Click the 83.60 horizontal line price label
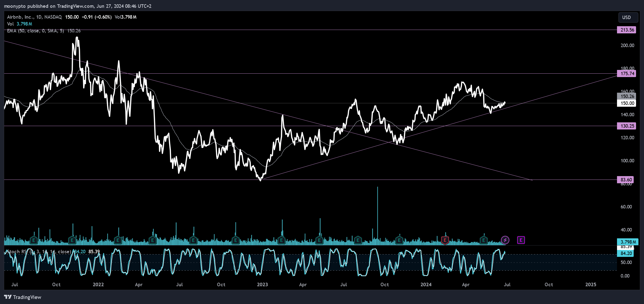 (x=625, y=180)
